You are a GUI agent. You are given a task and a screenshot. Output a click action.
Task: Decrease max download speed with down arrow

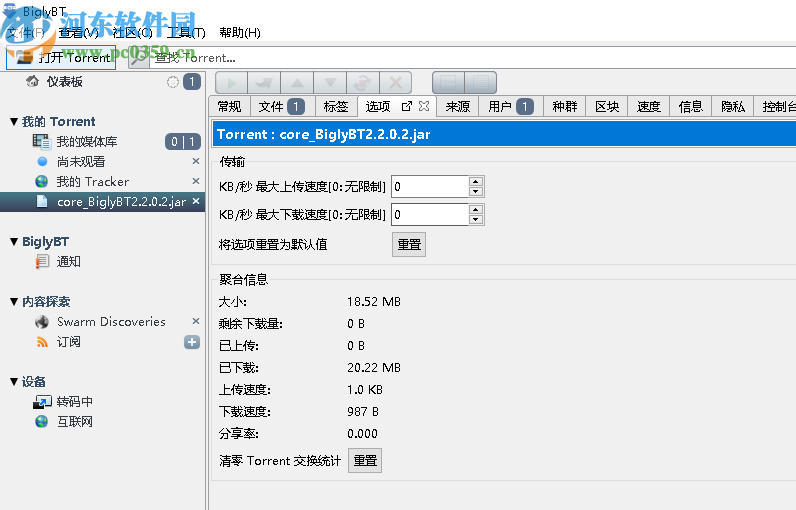476,220
